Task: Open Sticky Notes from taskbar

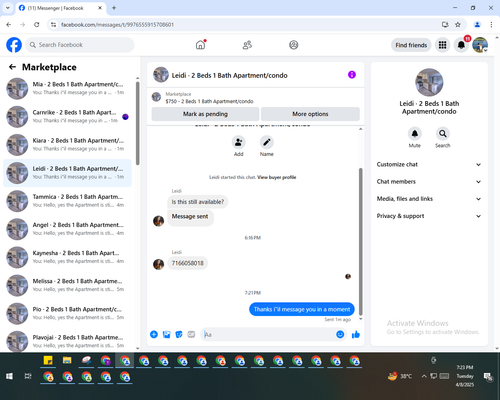Action: (48, 361)
